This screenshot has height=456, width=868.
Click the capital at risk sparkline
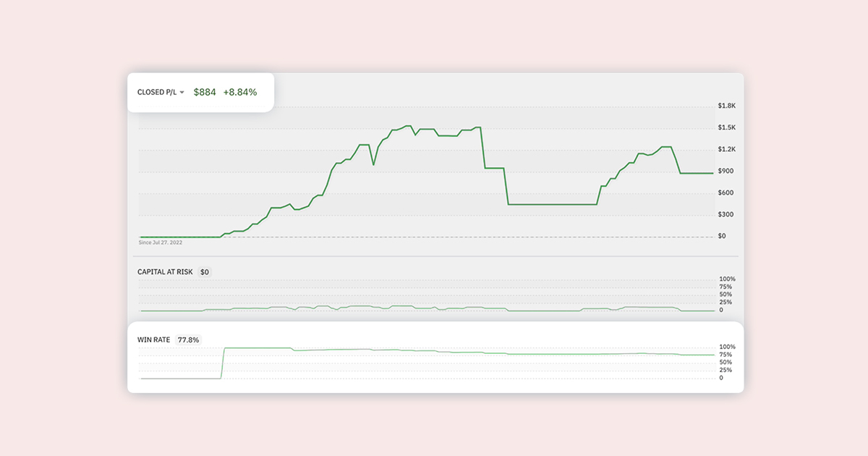(x=434, y=308)
